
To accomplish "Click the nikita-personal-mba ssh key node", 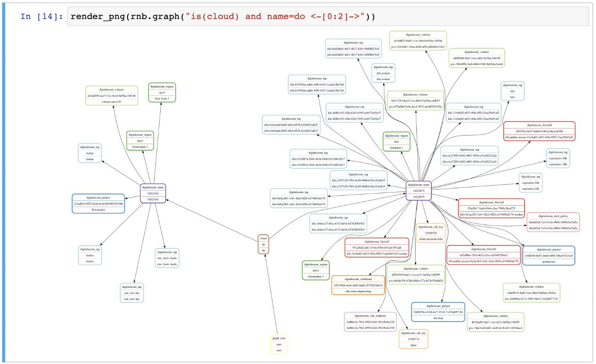I will click(x=431, y=232).
